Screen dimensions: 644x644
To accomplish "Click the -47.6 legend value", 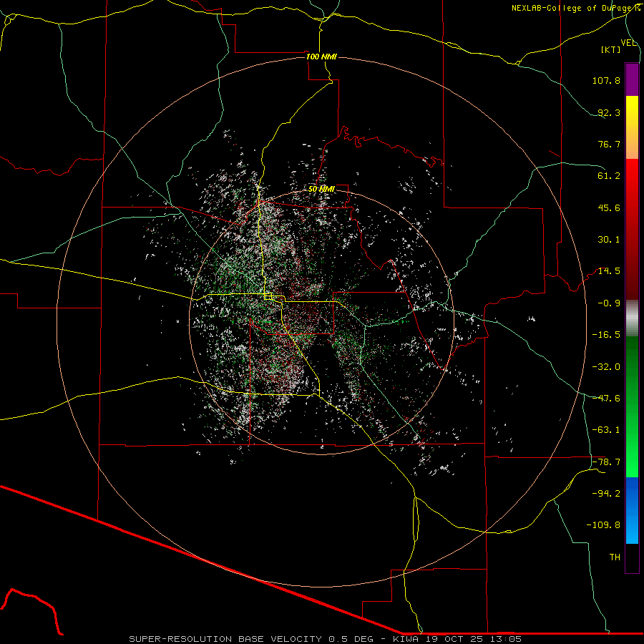I will [x=606, y=399].
